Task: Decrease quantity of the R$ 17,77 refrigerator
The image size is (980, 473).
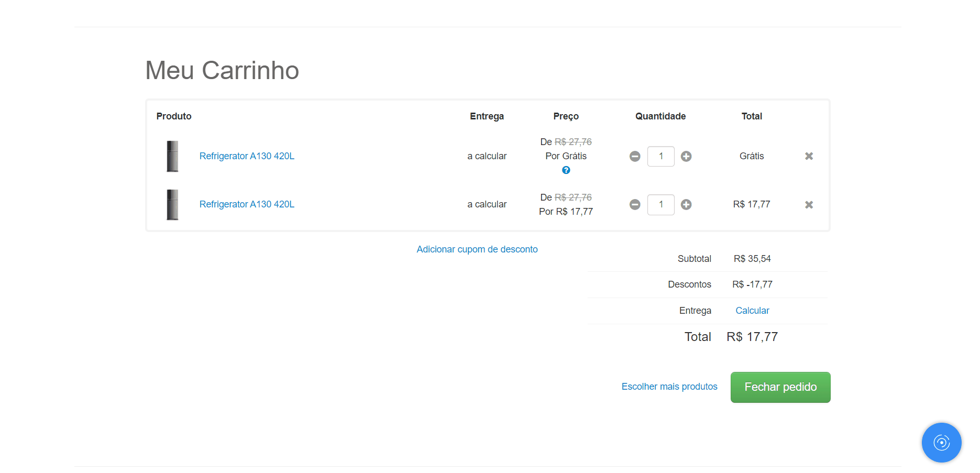Action: click(635, 204)
